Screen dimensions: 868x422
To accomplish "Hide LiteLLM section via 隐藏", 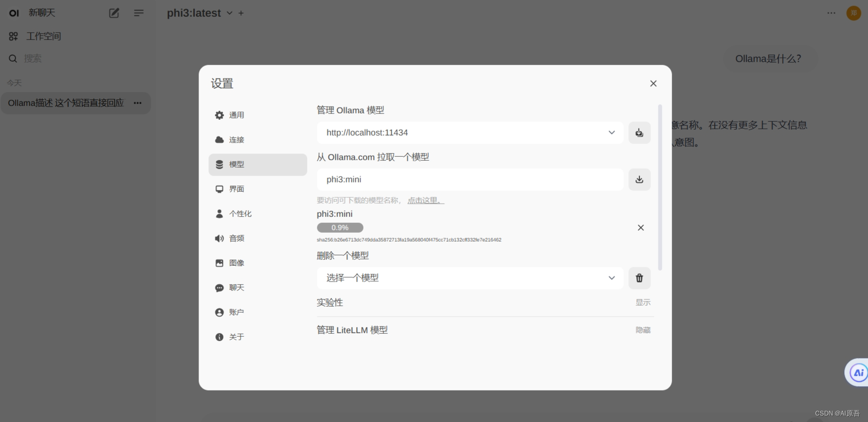I will coord(643,330).
